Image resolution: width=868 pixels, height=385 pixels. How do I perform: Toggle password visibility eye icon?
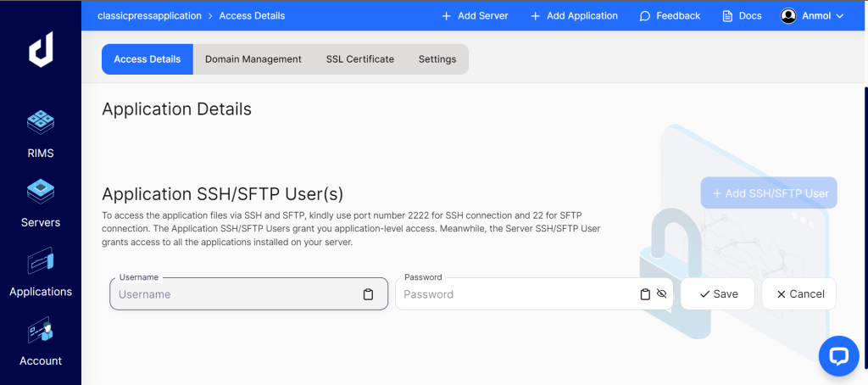(x=662, y=294)
